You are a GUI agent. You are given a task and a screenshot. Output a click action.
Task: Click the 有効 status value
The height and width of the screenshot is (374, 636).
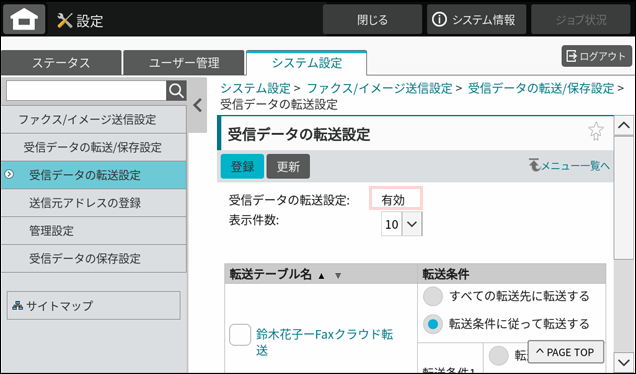tap(393, 200)
